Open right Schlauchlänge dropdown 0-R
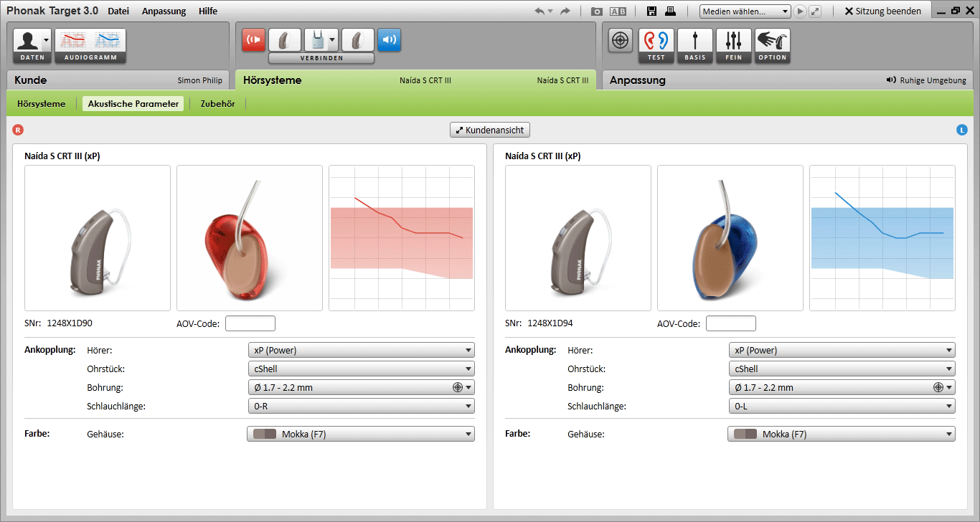This screenshot has width=980, height=522. click(x=361, y=406)
